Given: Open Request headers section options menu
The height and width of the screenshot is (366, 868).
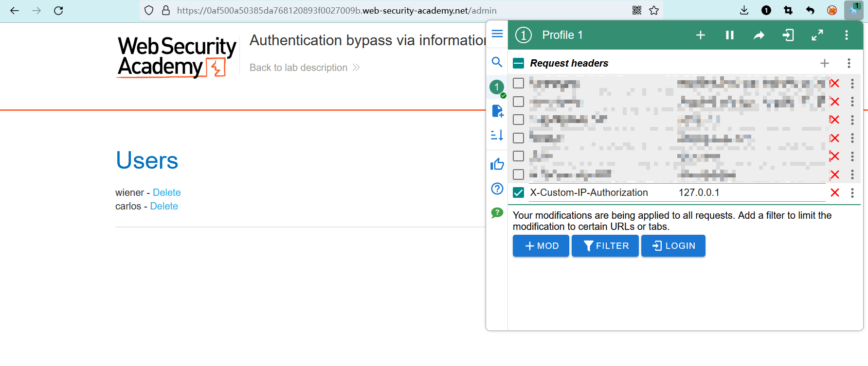Looking at the screenshot, I should pos(849,63).
